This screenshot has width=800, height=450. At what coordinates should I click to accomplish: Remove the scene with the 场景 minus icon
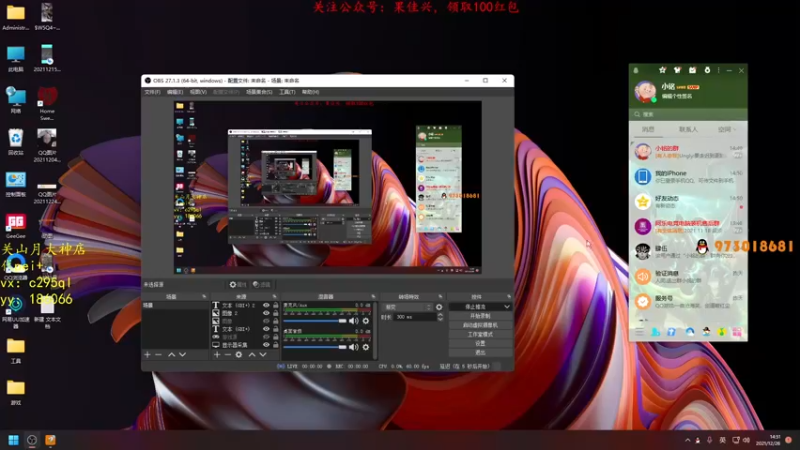(x=158, y=355)
